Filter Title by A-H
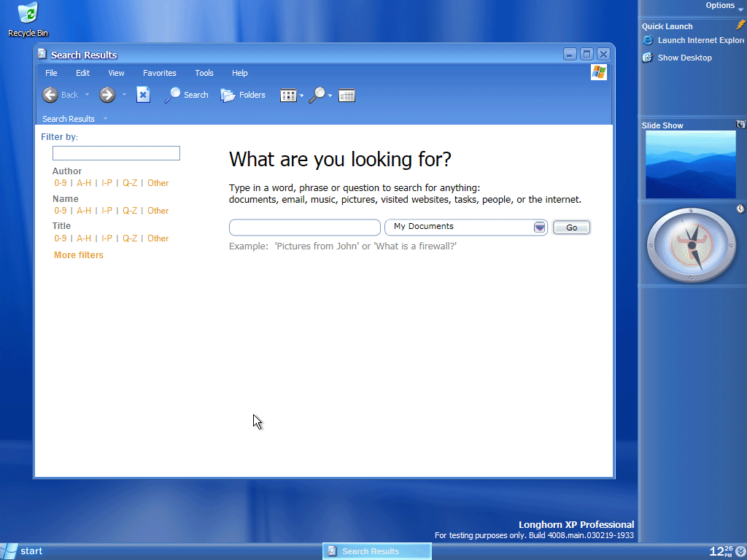This screenshot has width=747, height=560. [x=84, y=238]
